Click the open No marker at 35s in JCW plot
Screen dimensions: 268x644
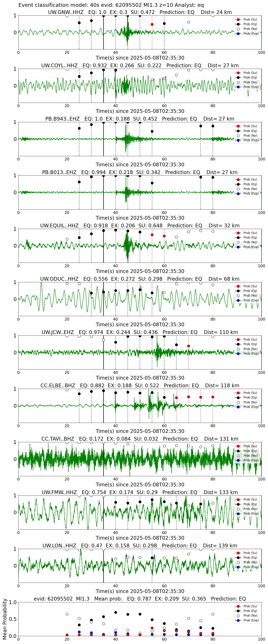point(103,340)
